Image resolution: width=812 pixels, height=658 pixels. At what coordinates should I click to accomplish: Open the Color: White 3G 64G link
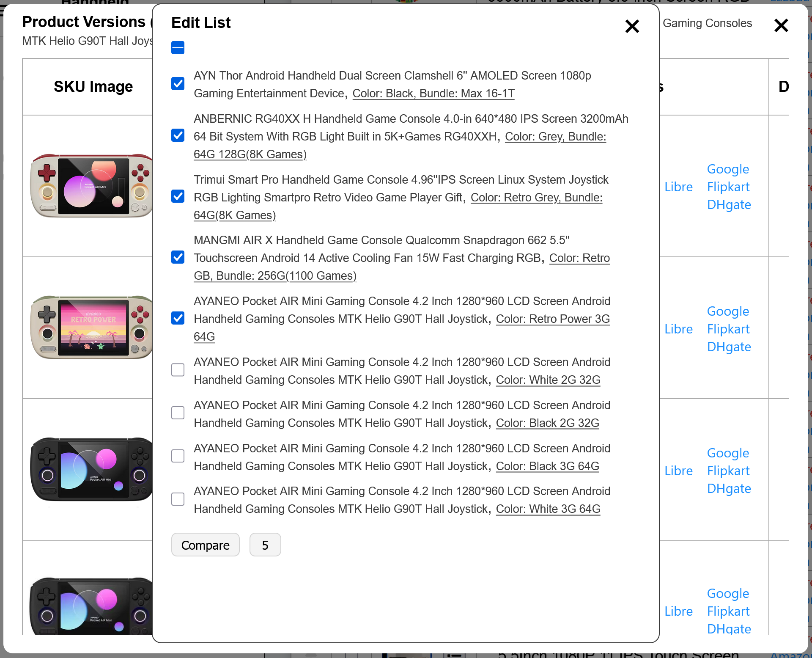548,509
